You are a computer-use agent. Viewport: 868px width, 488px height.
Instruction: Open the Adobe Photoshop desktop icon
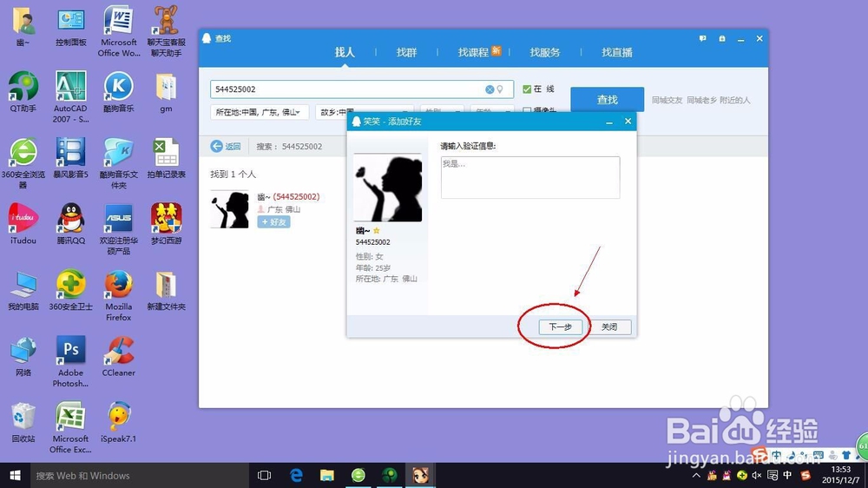tap(70, 362)
